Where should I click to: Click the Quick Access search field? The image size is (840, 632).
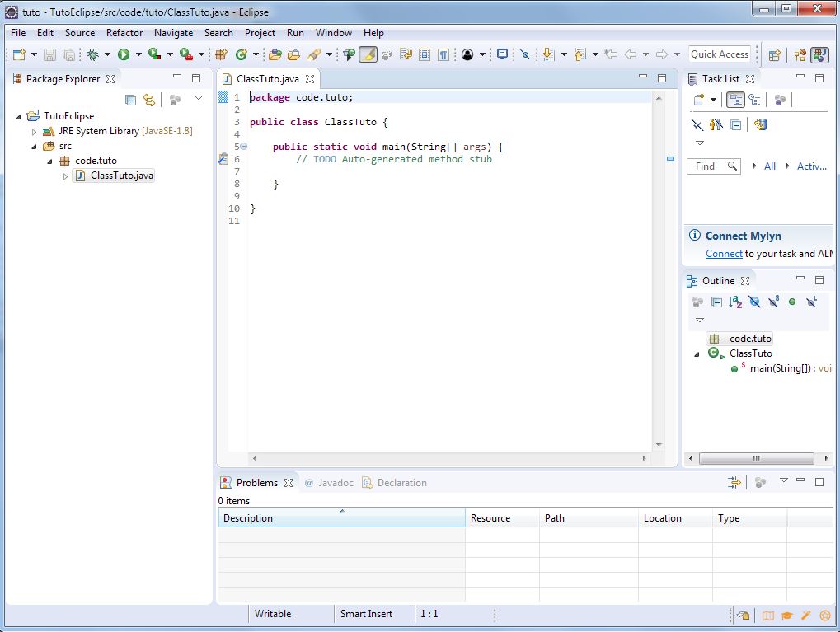[719, 54]
